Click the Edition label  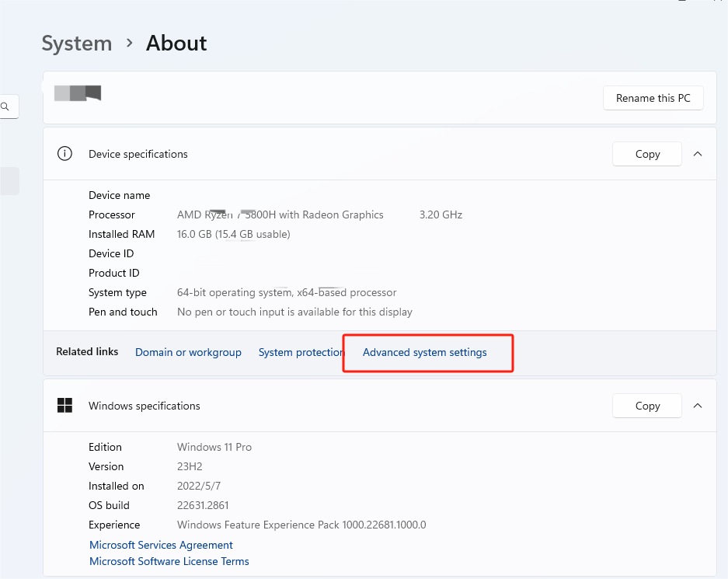tap(105, 447)
